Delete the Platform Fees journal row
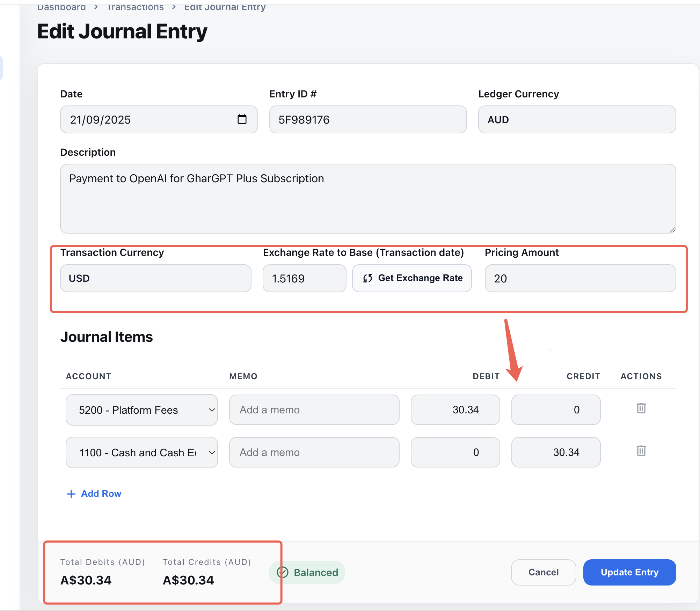Viewport: 700px width, 611px height. pos(641,408)
